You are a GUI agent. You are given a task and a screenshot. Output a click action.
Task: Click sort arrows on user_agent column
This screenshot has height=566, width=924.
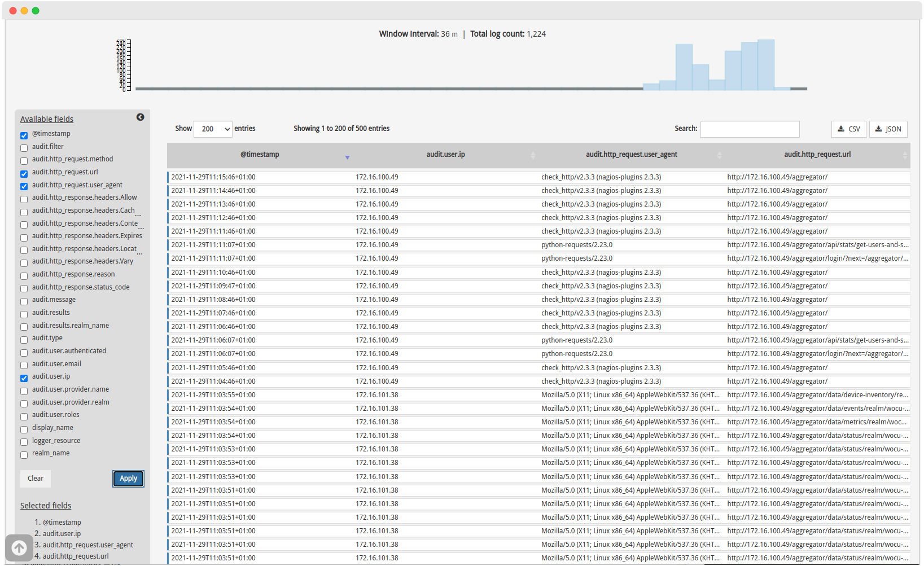(x=719, y=155)
